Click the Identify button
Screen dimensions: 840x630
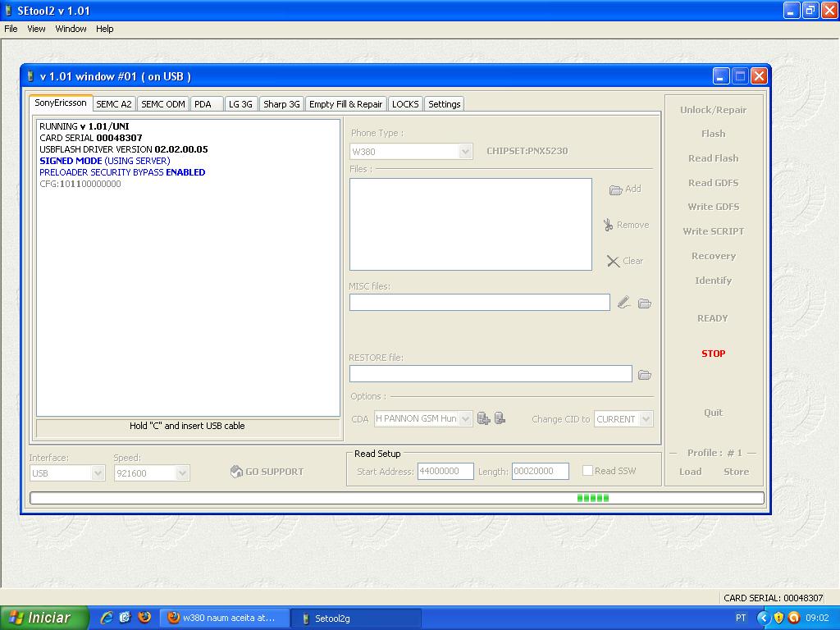(713, 281)
